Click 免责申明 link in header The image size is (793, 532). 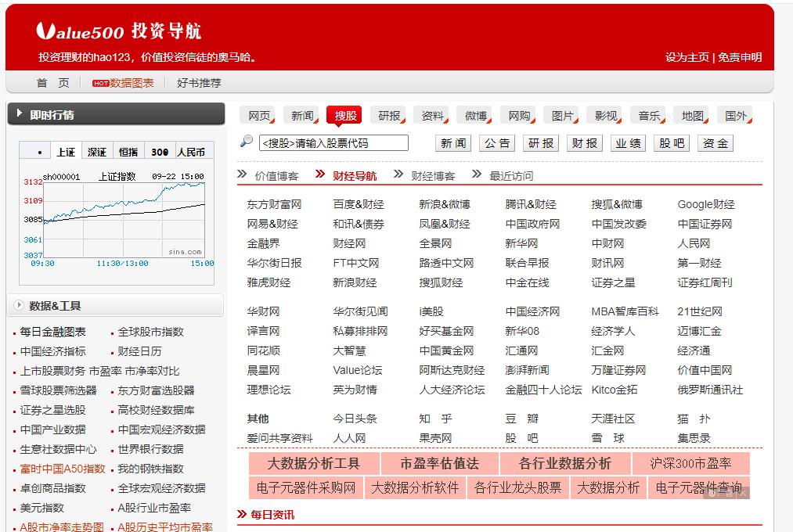(x=740, y=57)
